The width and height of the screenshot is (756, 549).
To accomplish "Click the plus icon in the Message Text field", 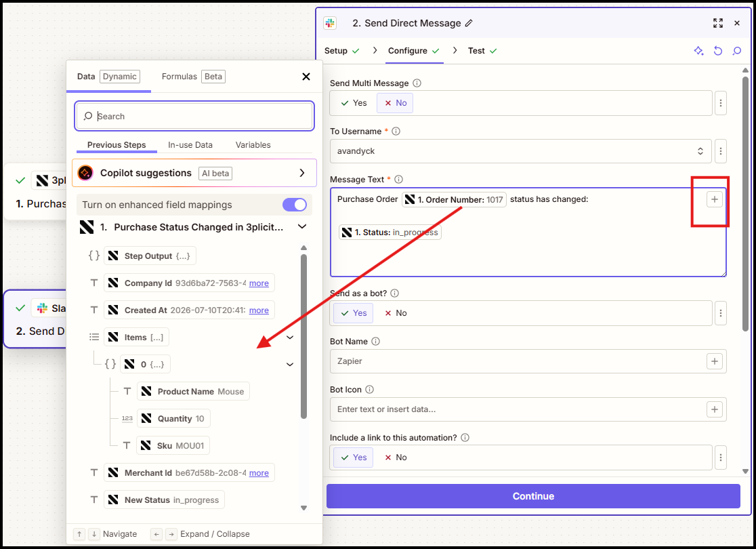I will (x=715, y=199).
